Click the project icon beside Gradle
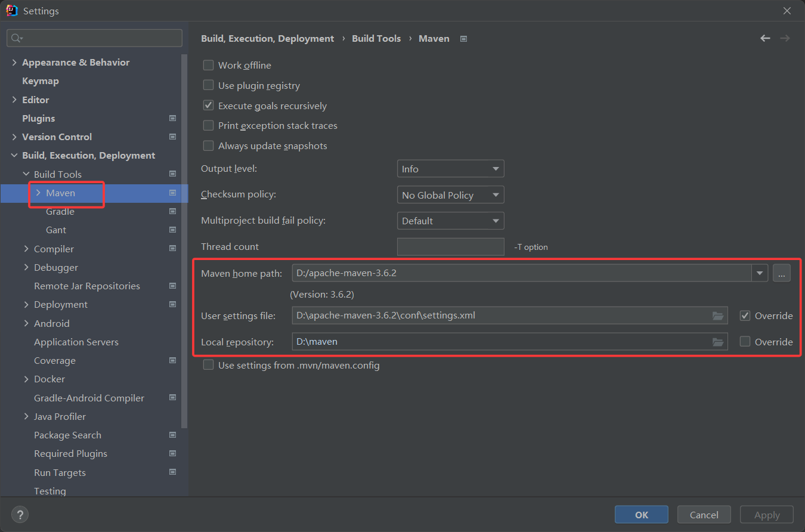 point(172,211)
